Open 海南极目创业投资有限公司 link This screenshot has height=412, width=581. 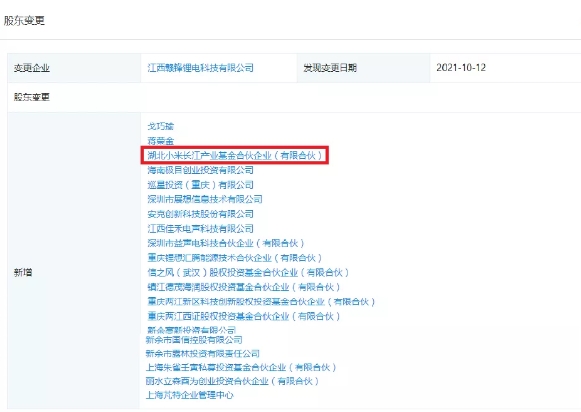[x=200, y=170]
